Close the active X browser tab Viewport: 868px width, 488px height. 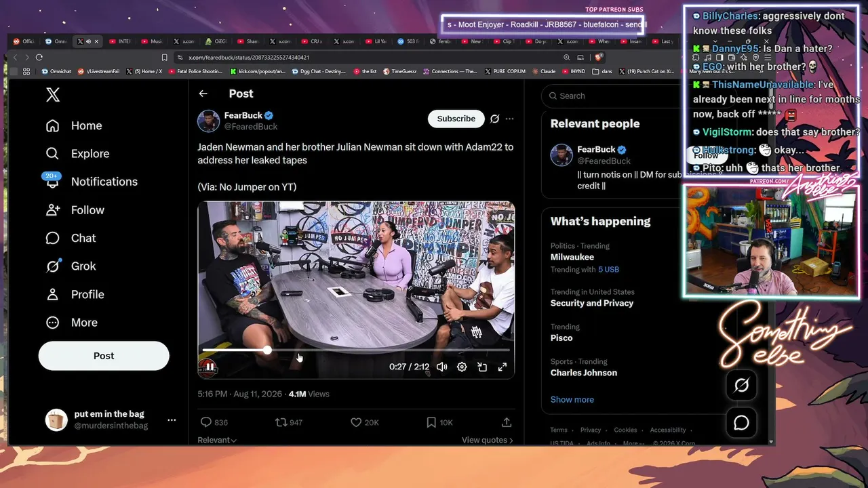coord(96,41)
